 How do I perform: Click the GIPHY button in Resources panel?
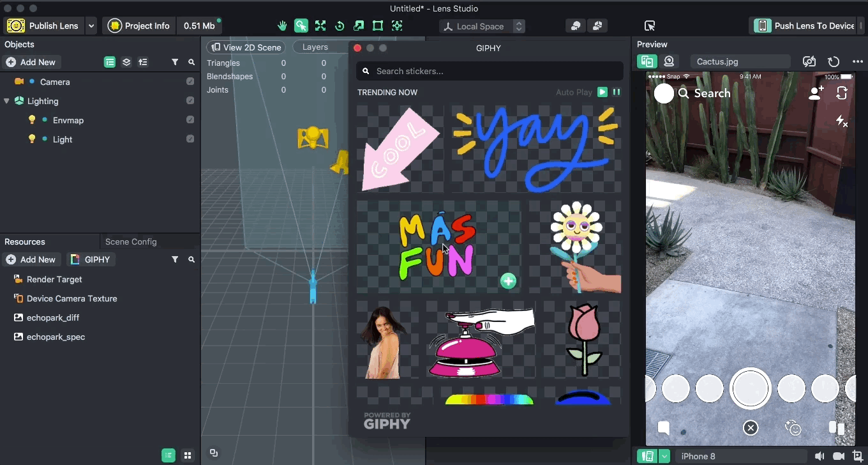[x=91, y=259]
